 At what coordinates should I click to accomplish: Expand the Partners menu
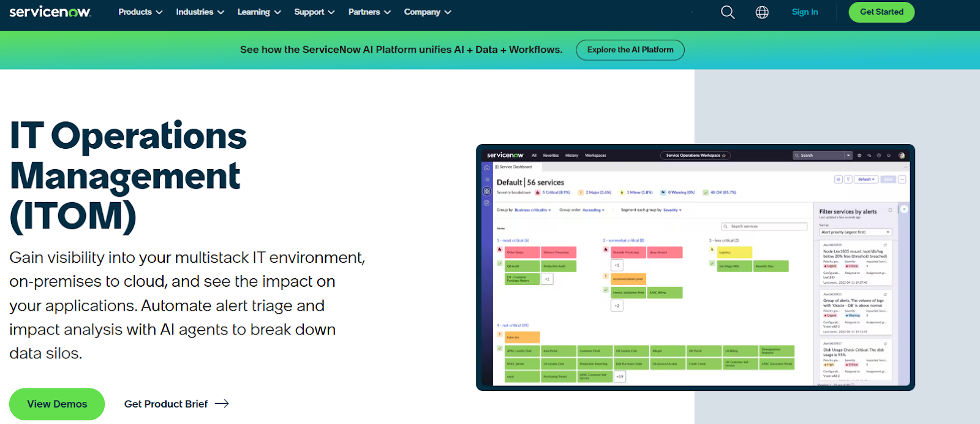point(369,12)
